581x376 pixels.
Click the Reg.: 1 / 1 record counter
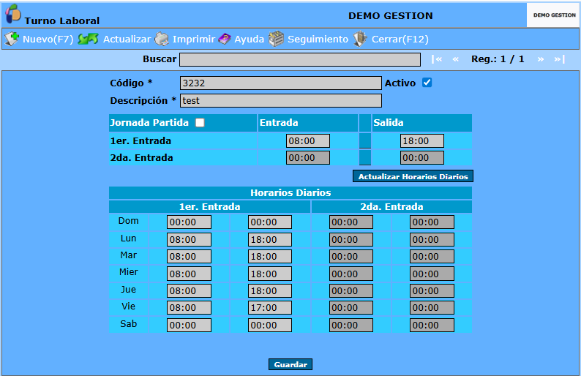pos(498,59)
